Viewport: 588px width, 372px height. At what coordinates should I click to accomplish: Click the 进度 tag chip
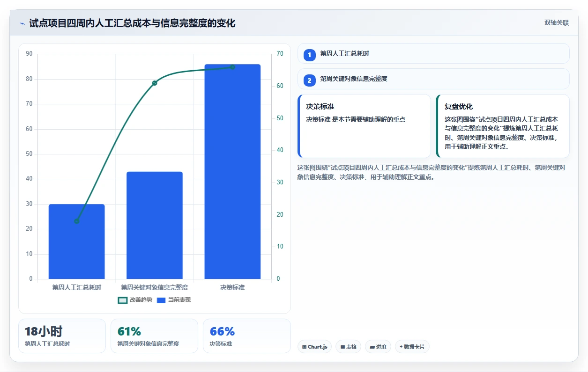coord(378,347)
